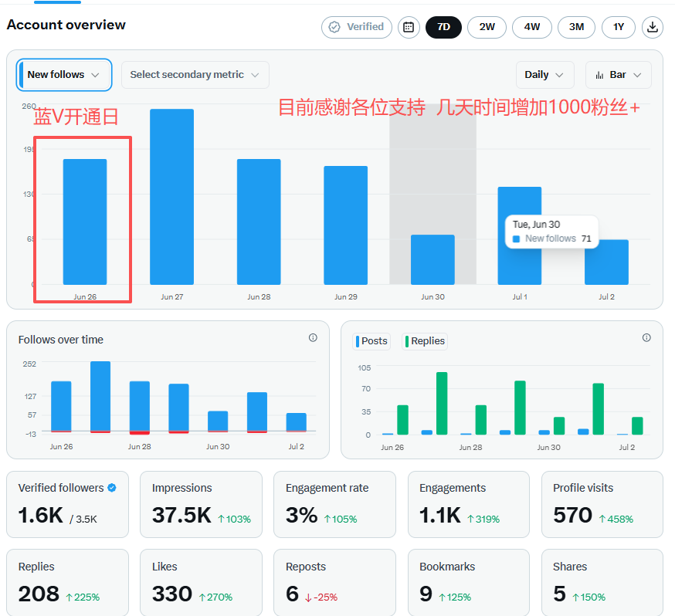Click the tooltip value 71
The width and height of the screenshot is (675, 616).
click(x=586, y=239)
